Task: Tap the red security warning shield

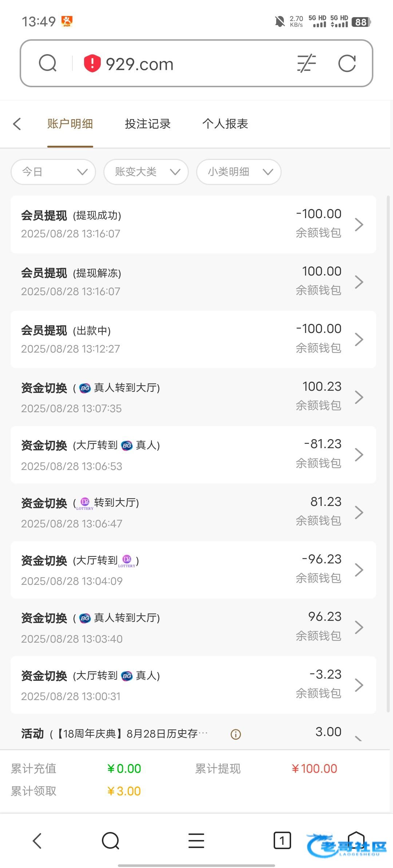Action: point(92,63)
